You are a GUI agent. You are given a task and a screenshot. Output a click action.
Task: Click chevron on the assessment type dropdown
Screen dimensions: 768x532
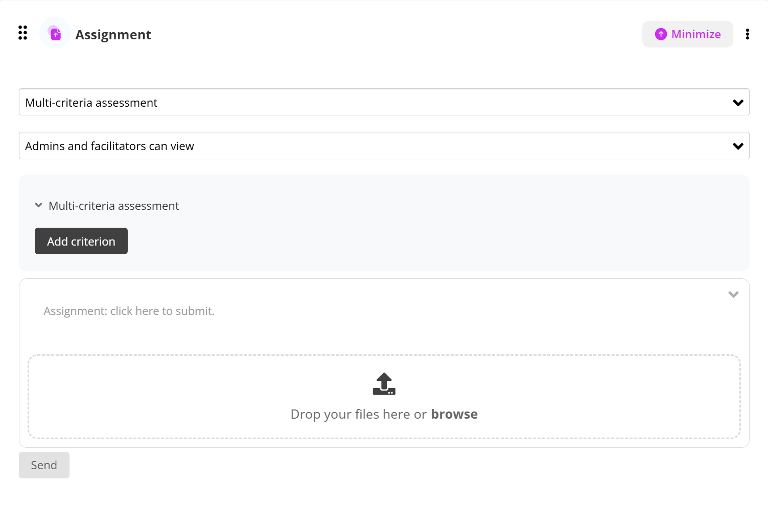738,103
